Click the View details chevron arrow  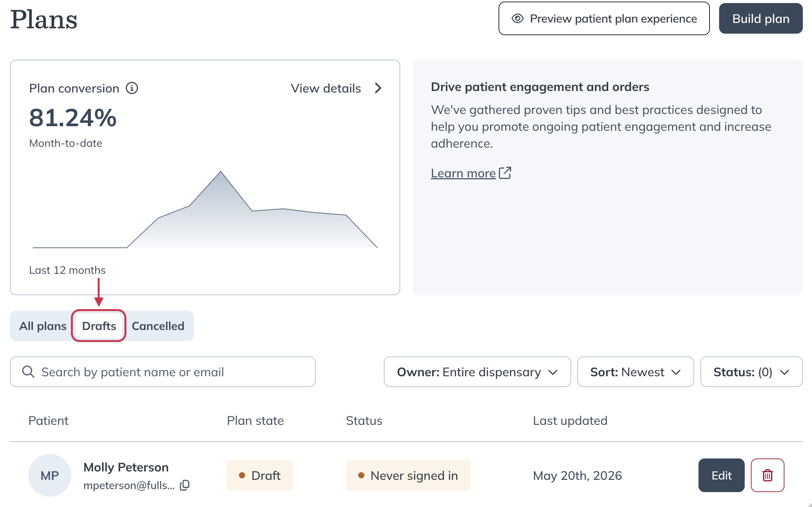pyautogui.click(x=378, y=88)
